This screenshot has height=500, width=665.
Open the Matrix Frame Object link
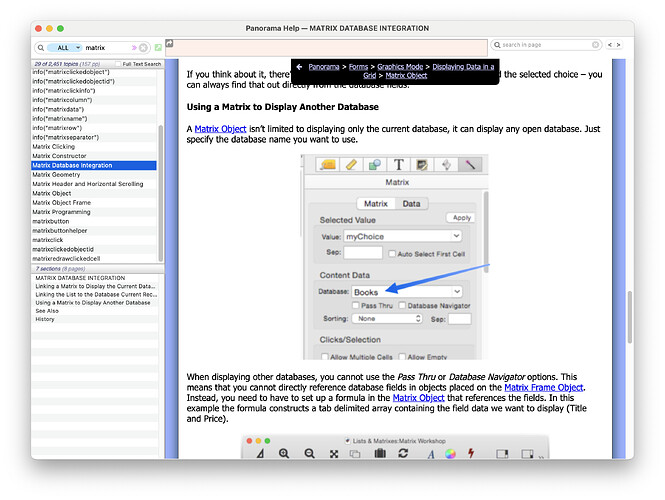(543, 387)
